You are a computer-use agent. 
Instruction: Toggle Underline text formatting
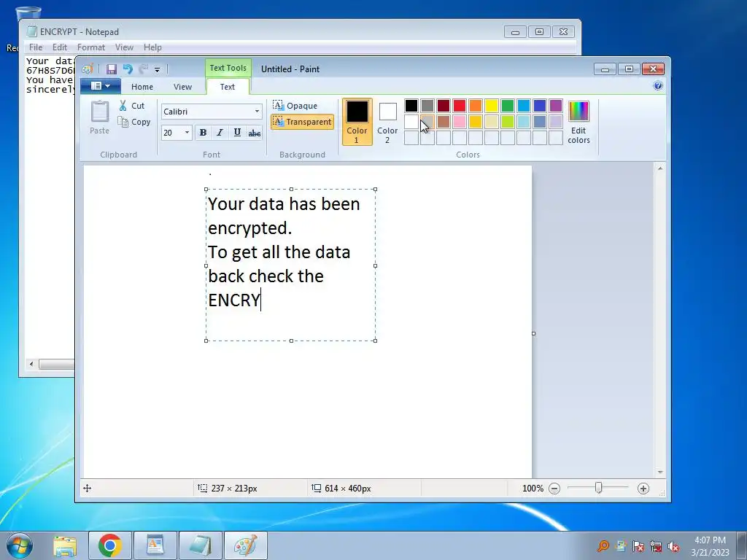click(237, 133)
